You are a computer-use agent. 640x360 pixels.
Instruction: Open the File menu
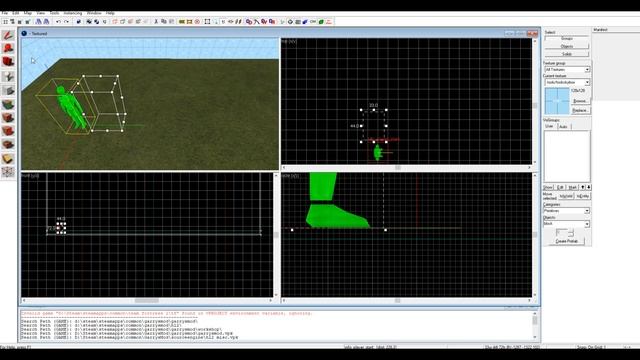coord(4,13)
